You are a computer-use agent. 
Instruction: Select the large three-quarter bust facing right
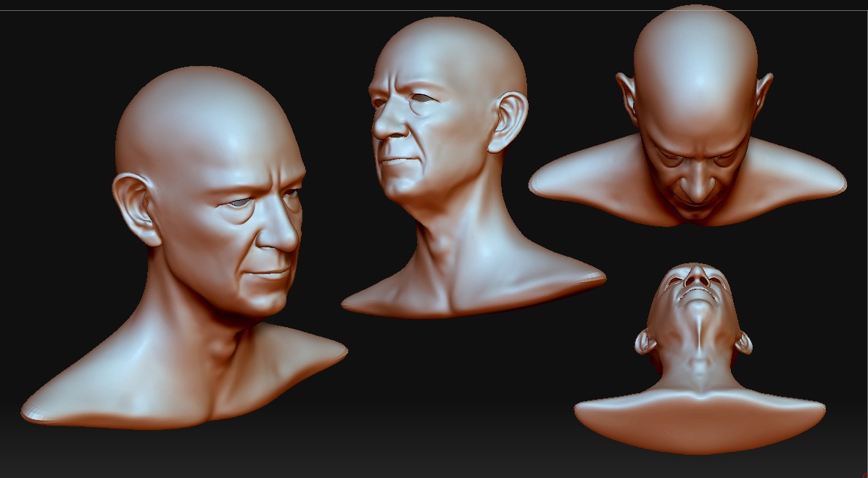(184, 247)
